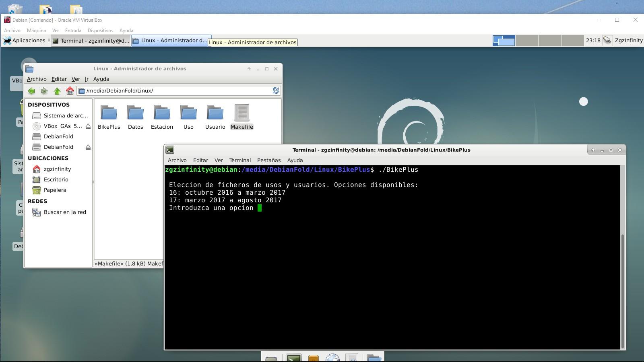644x362 pixels.
Task: Open Terminal window Ayuda menu
Action: [x=295, y=160]
